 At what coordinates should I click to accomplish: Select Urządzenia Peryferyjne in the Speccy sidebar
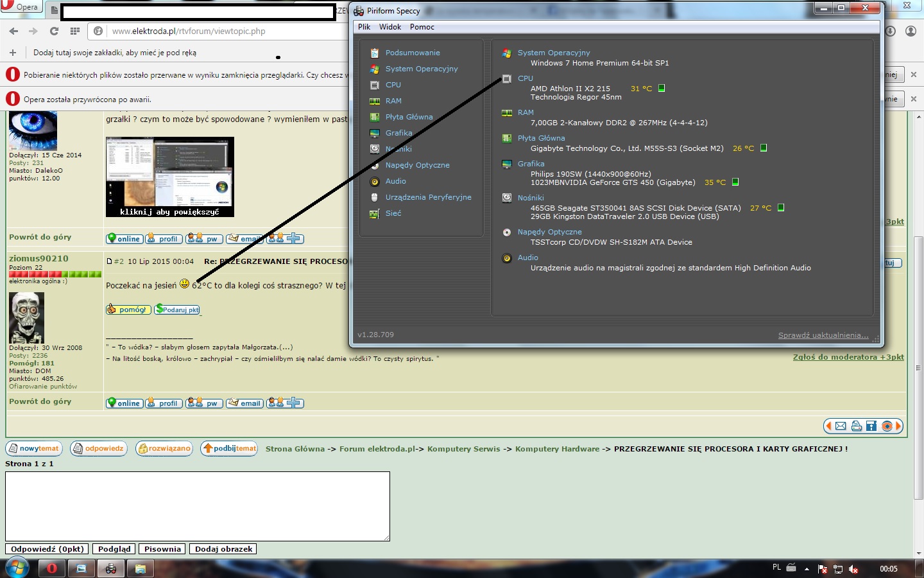point(429,197)
